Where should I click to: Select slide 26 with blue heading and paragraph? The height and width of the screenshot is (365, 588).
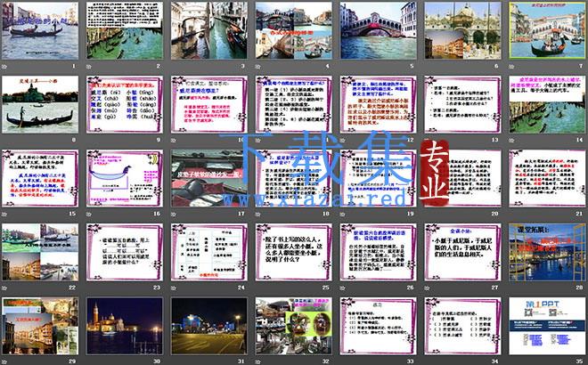point(379,252)
